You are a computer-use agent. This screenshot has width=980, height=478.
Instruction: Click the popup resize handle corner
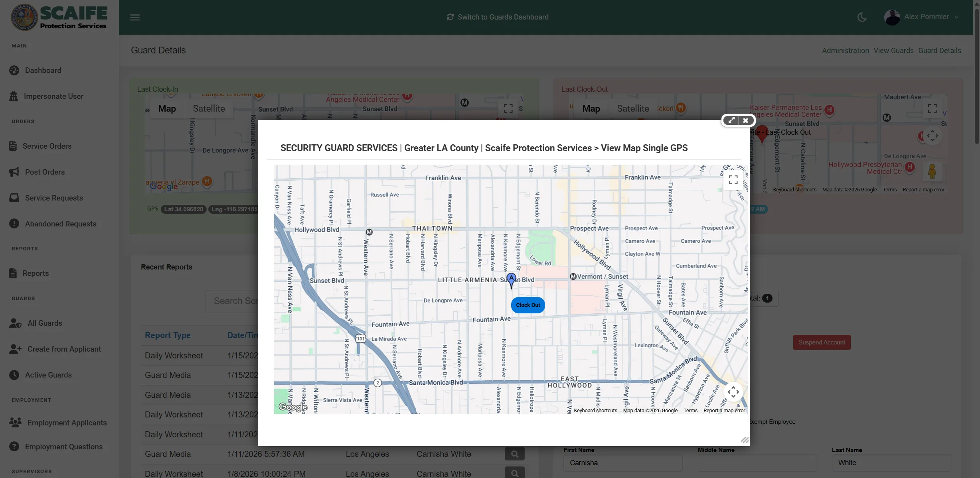(745, 440)
